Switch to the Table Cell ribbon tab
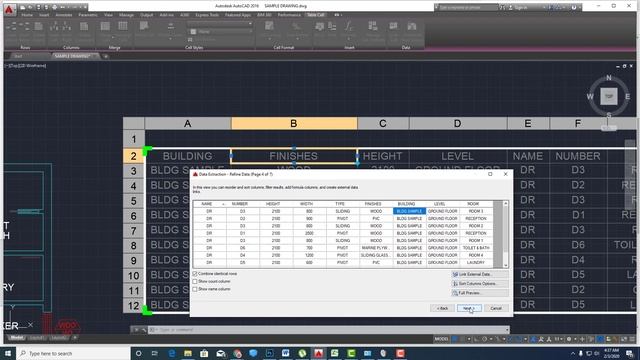640x360 pixels. (315, 15)
